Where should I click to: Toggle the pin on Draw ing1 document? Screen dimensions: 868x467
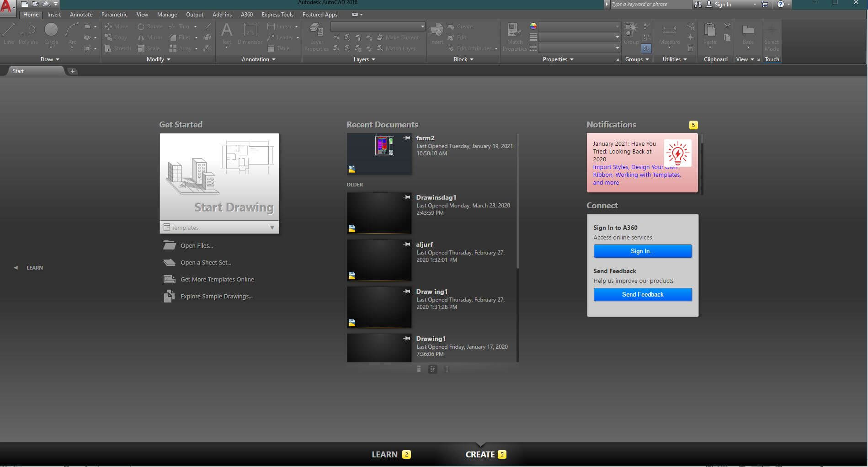click(x=406, y=292)
